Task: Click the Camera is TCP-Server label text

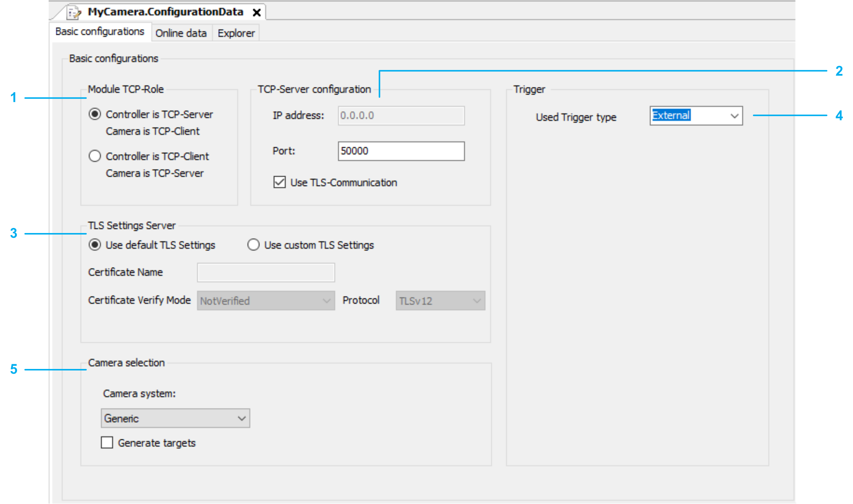Action: 154,174
